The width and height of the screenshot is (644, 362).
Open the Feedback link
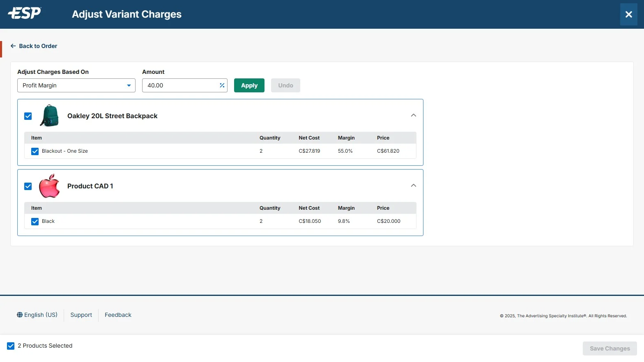click(x=118, y=315)
